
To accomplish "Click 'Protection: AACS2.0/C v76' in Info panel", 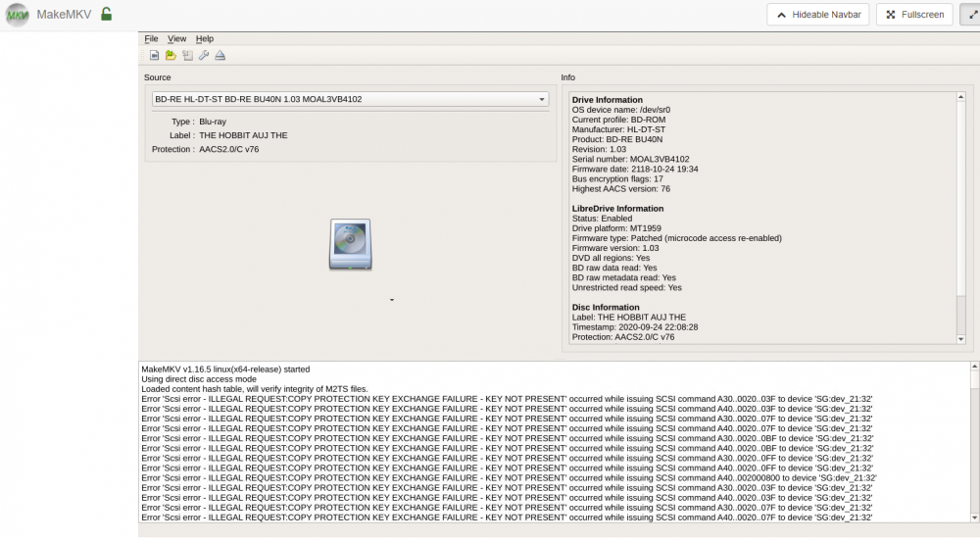I will click(x=623, y=337).
